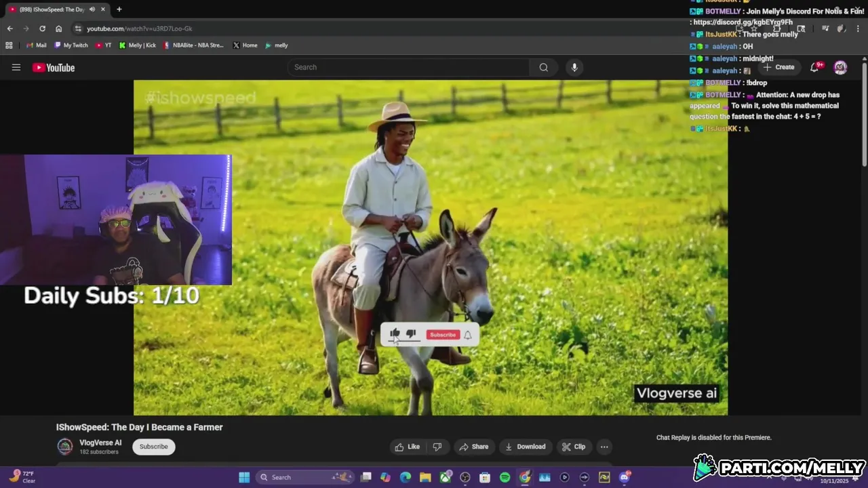Mute the tab via speaker icon
Screen dimensions: 868x488
92,9
